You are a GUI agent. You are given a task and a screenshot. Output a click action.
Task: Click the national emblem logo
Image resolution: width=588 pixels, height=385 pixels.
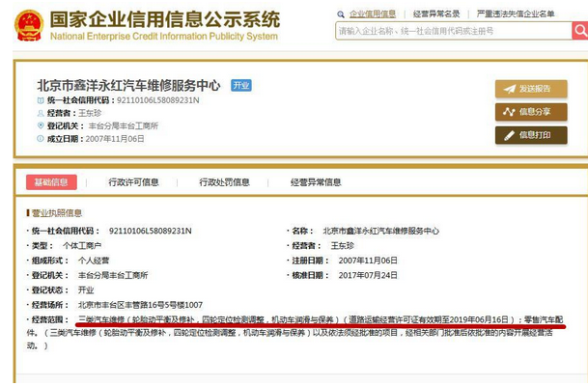pyautogui.click(x=29, y=25)
